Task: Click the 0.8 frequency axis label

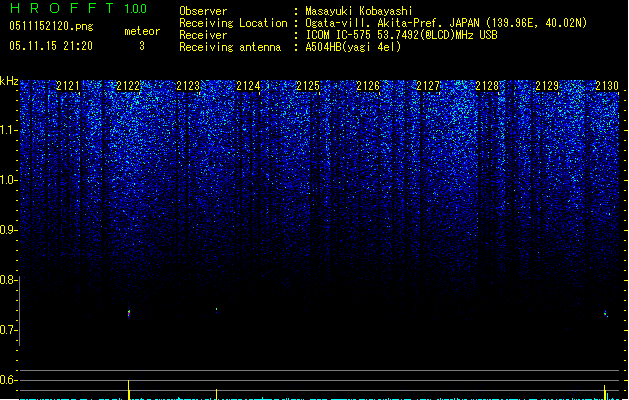Action: (x=8, y=280)
